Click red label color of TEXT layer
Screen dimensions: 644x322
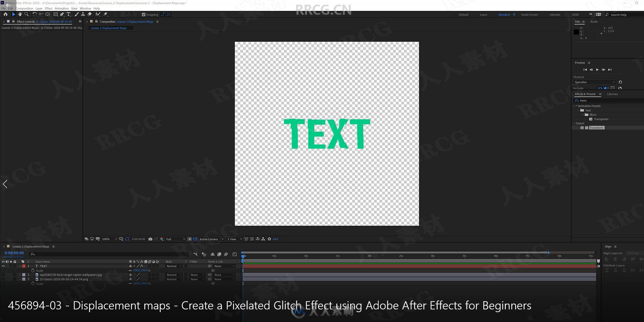coord(24,266)
